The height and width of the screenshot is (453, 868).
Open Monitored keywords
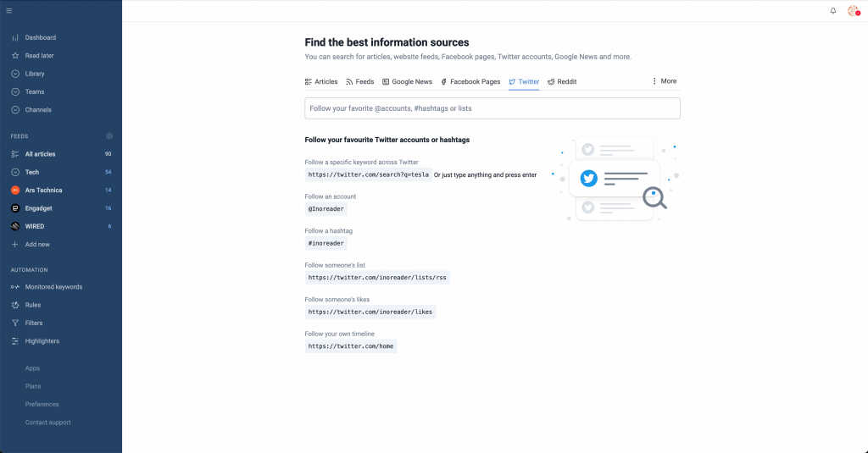click(53, 287)
